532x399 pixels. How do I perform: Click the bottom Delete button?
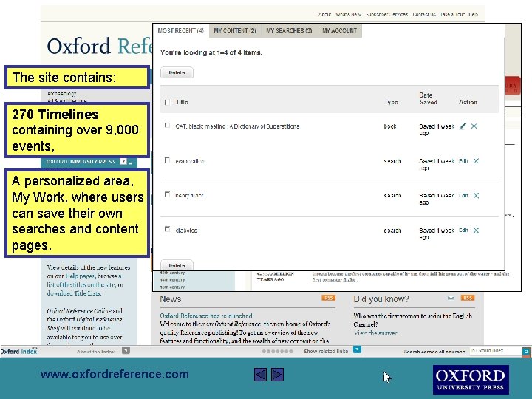177,265
